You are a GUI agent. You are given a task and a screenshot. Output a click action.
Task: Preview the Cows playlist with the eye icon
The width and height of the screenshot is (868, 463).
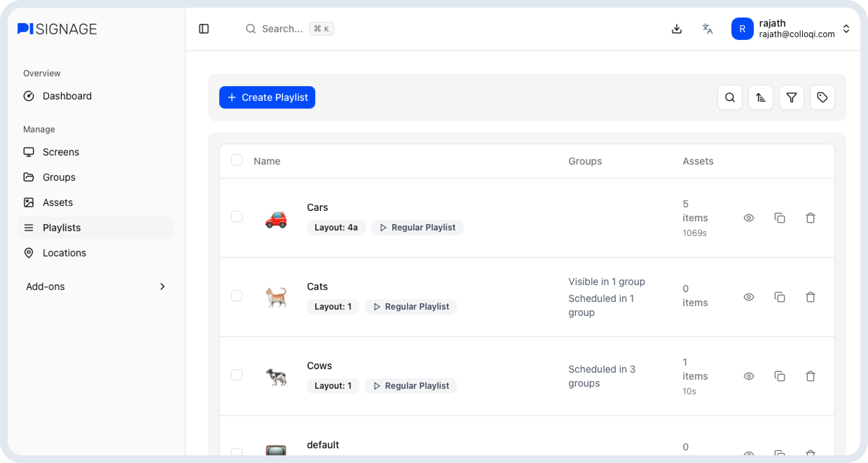[749, 376]
